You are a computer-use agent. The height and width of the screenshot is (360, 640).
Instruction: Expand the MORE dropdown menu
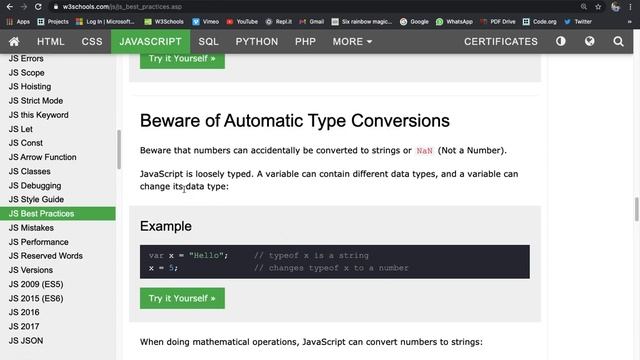(x=352, y=41)
